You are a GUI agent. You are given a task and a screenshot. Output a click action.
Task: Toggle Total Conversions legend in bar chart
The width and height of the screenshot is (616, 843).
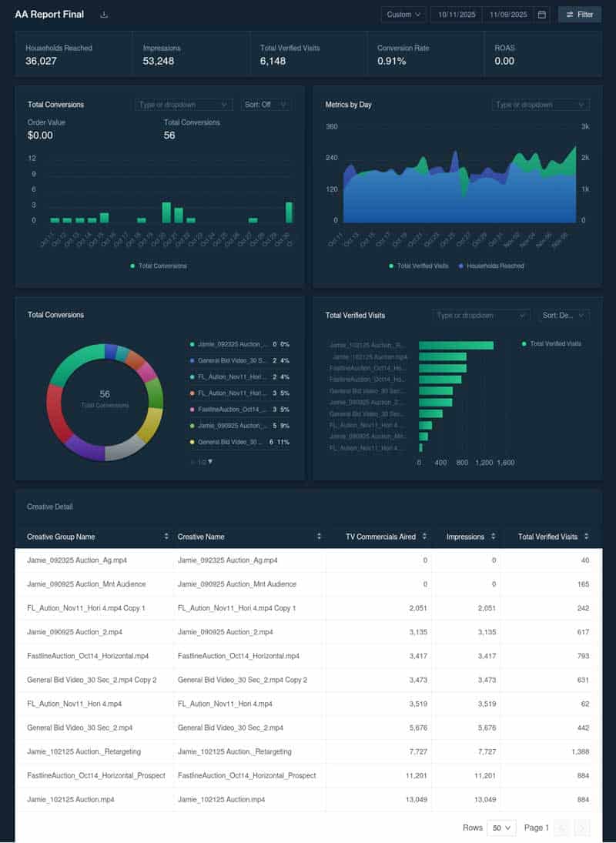[x=159, y=266]
